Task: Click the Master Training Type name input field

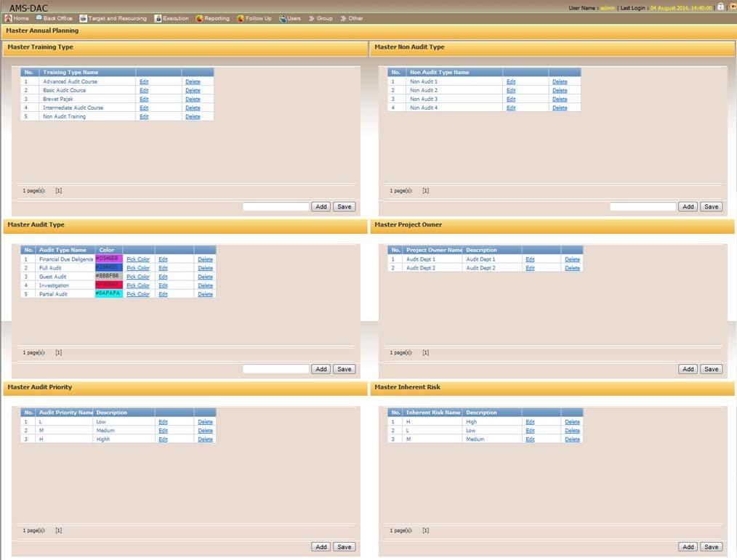Action: (x=275, y=207)
